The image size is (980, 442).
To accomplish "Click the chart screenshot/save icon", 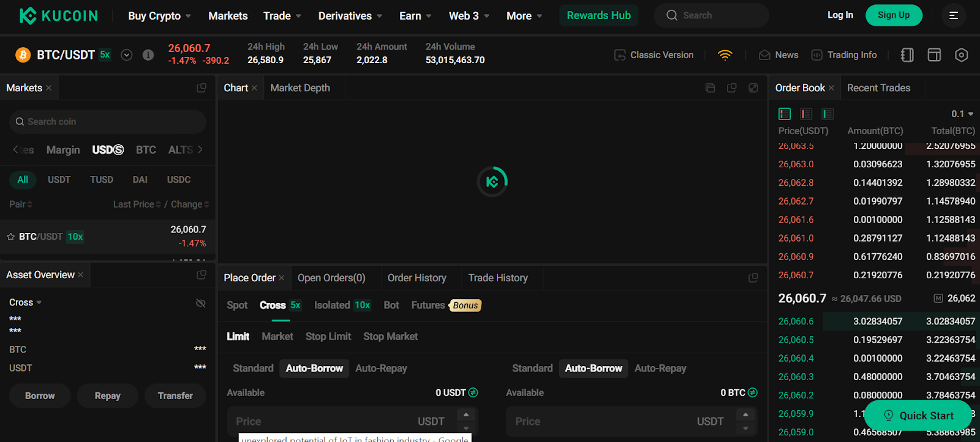I will coord(710,88).
